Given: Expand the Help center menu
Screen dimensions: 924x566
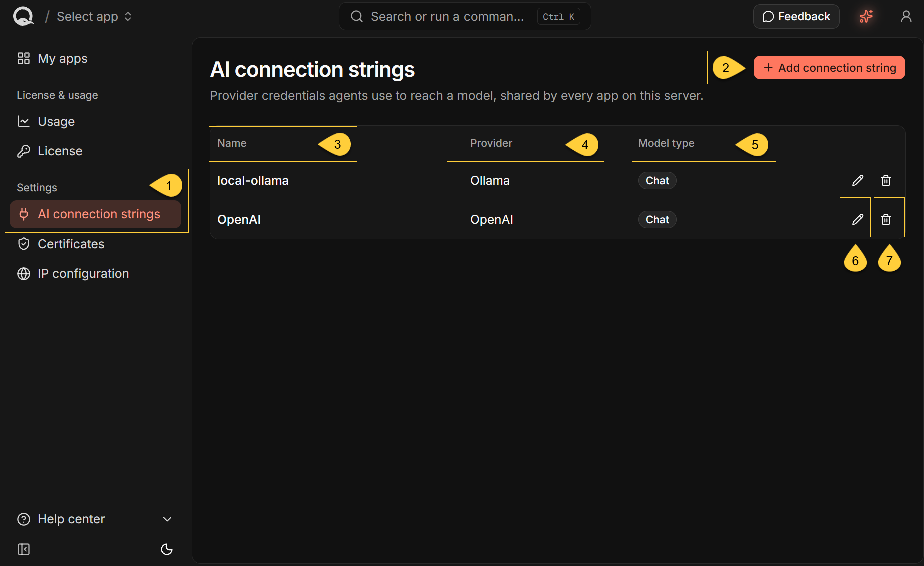Looking at the screenshot, I should (x=95, y=519).
